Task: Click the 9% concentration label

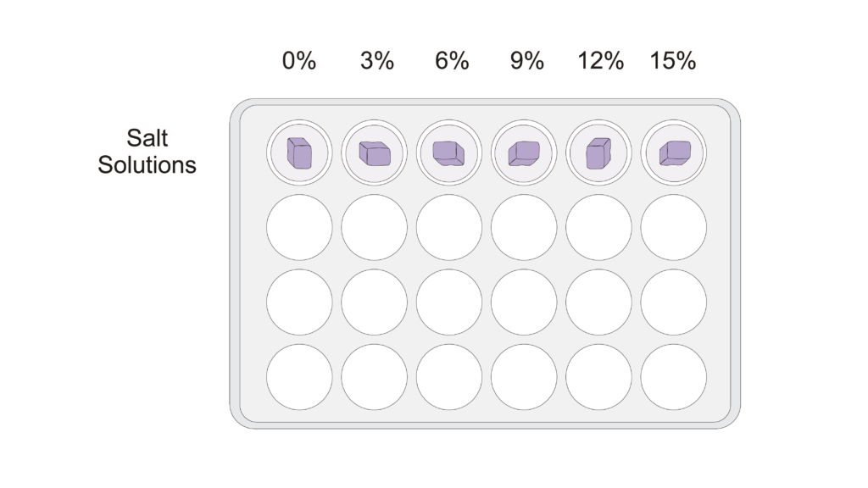Action: coord(526,61)
